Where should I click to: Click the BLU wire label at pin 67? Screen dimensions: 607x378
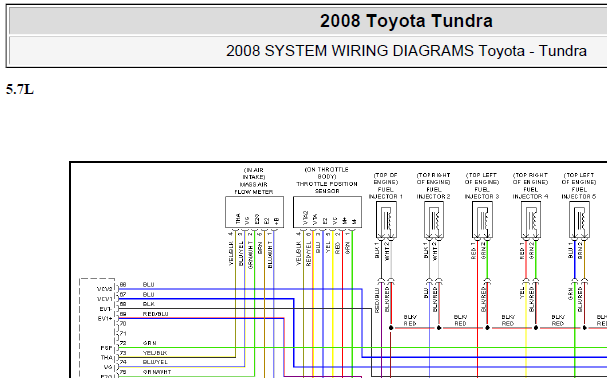(148, 295)
